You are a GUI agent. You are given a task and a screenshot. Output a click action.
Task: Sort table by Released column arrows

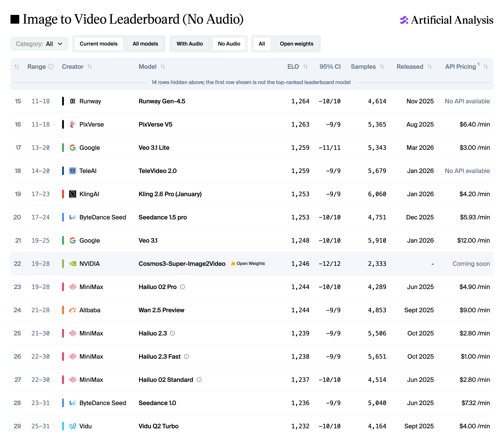point(430,67)
